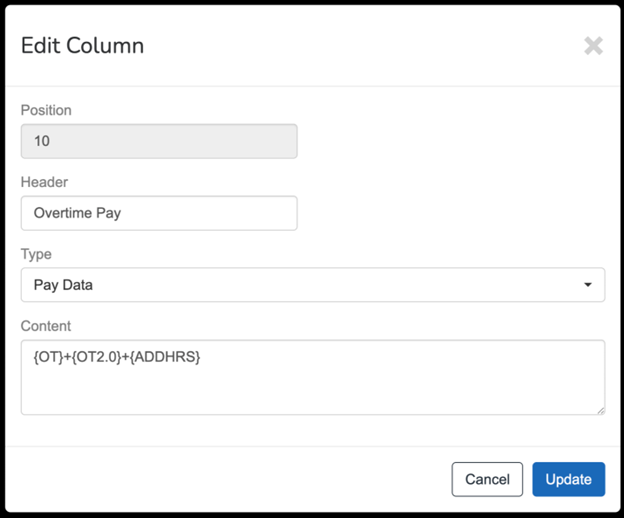
Task: Click the 'Position' field label
Action: 46,110
